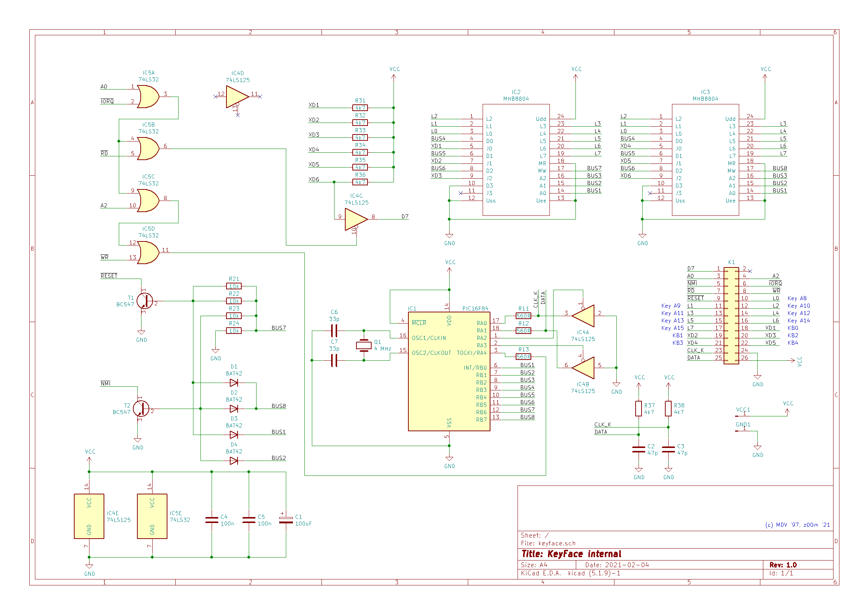The width and height of the screenshot is (868, 614).
Task: Select the R37 4k7 pull-up resistor
Action: click(639, 409)
